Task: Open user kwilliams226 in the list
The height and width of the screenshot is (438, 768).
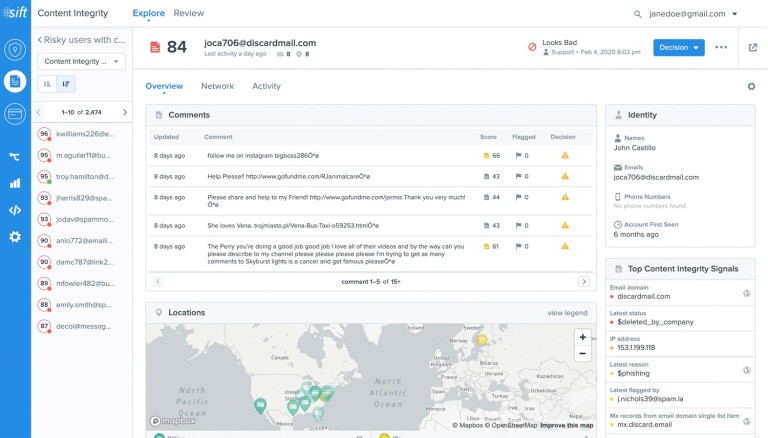Action: pyautogui.click(x=81, y=134)
